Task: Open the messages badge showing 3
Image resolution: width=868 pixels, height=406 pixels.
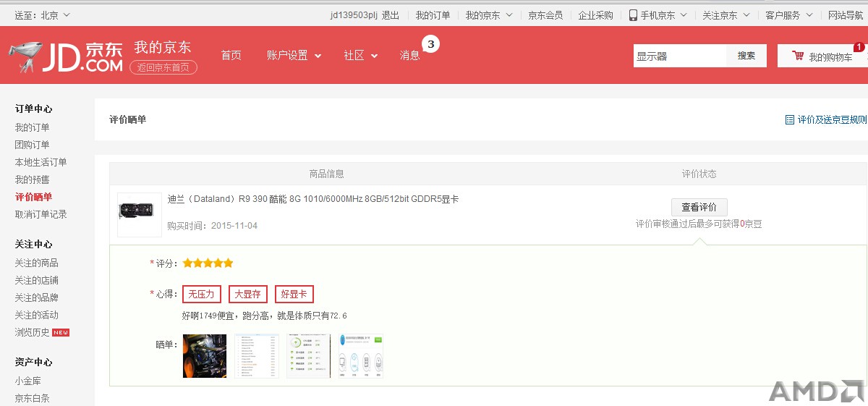Action: [x=430, y=44]
